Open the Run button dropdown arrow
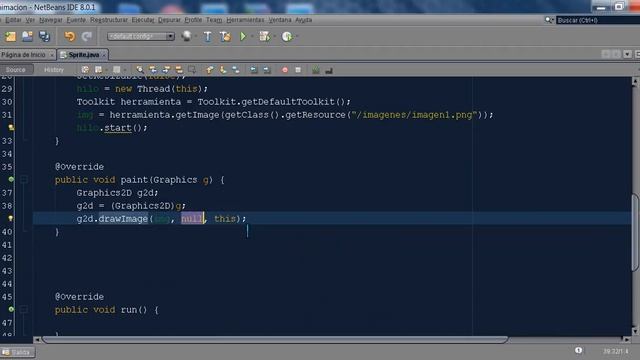640x360 pixels. click(252, 37)
